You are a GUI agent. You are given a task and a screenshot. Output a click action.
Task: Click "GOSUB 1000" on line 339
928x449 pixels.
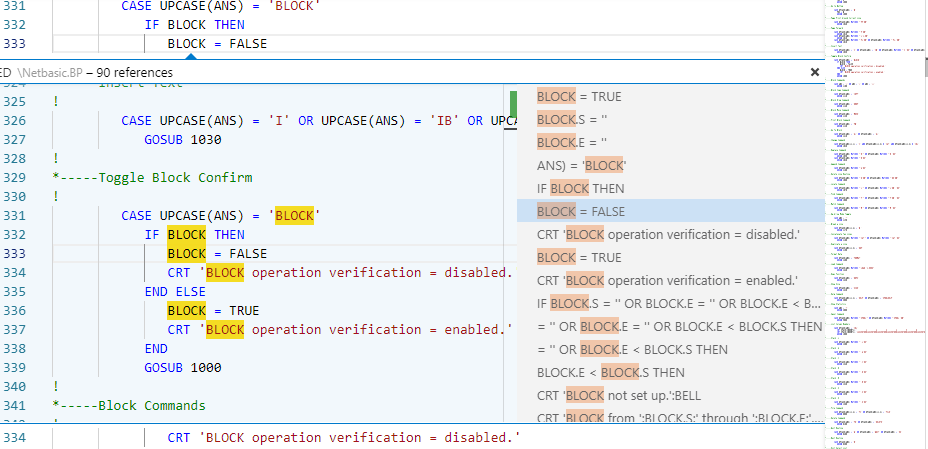pos(183,367)
